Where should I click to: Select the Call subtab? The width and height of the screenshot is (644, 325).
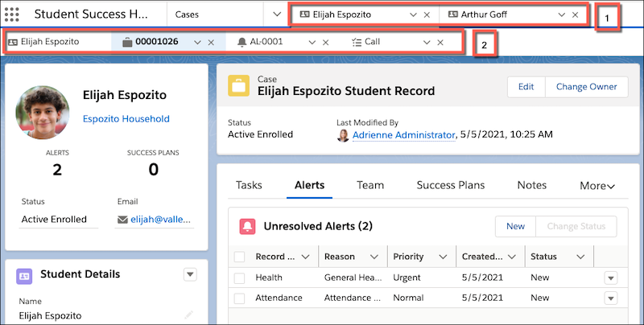[372, 42]
